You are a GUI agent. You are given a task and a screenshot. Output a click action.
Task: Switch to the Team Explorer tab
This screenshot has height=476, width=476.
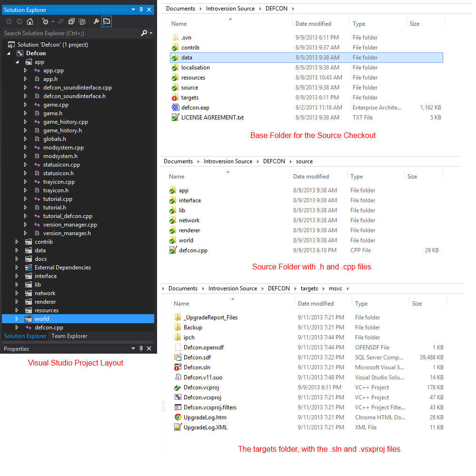pos(69,336)
